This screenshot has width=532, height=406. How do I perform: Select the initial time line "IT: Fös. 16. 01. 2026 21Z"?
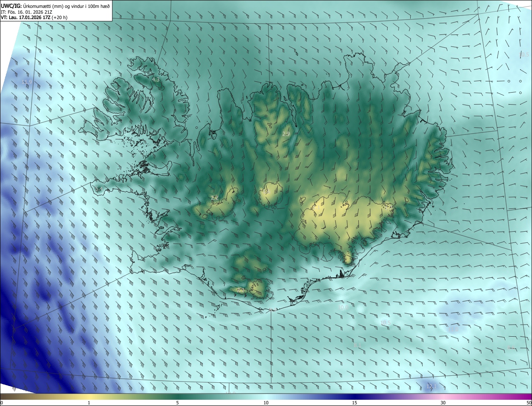pyautogui.click(x=26, y=12)
